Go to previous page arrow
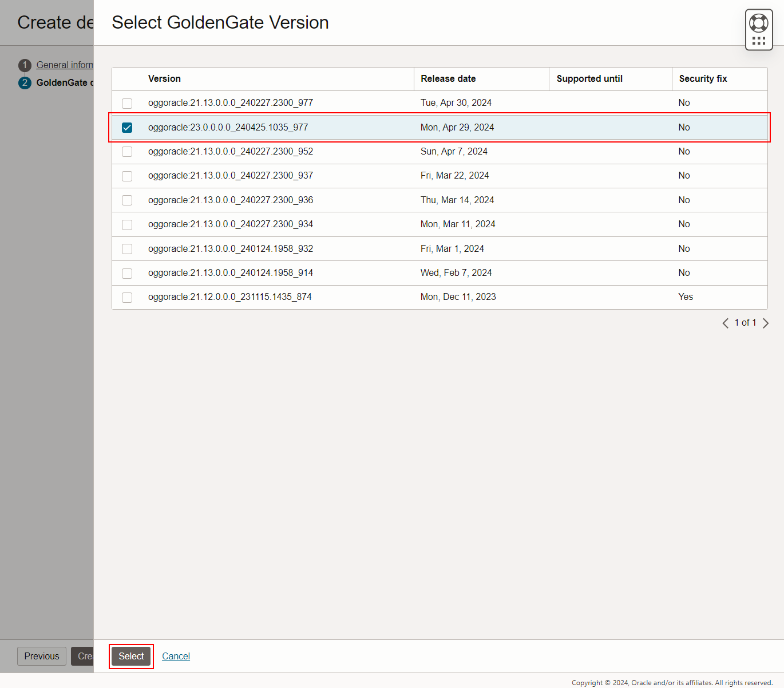The width and height of the screenshot is (784, 688). coord(725,323)
